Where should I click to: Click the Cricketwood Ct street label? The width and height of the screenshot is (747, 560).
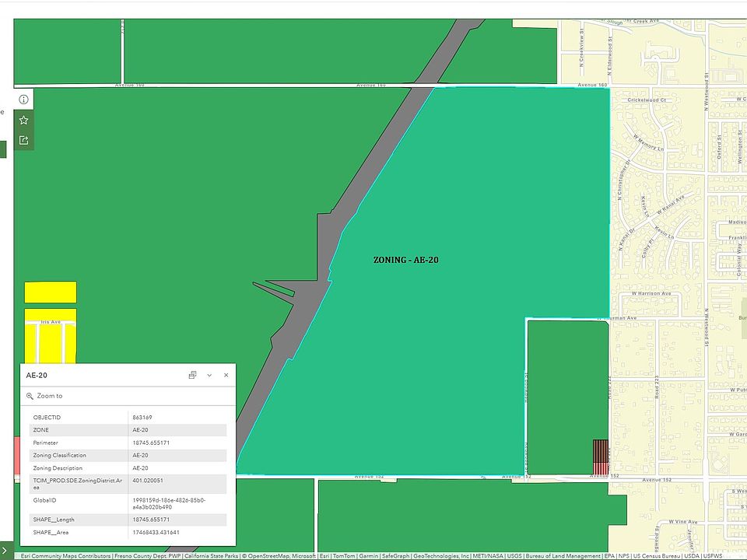[647, 100]
